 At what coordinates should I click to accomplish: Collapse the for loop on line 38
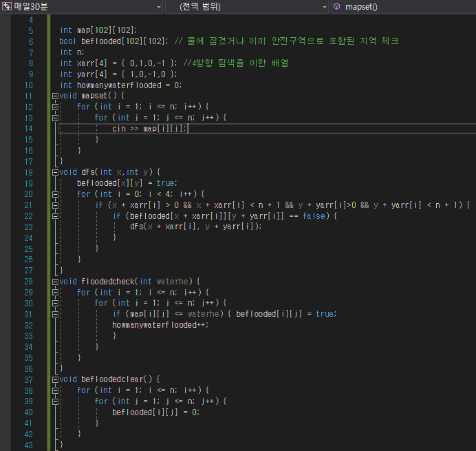click(55, 390)
